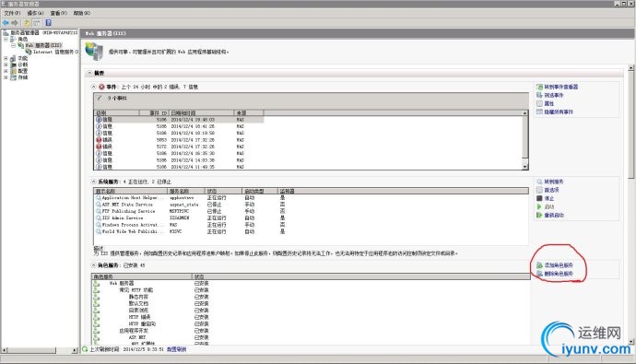636x364 pixels.
Task: Stop the service with the black 停止 icon
Action: [x=539, y=198]
